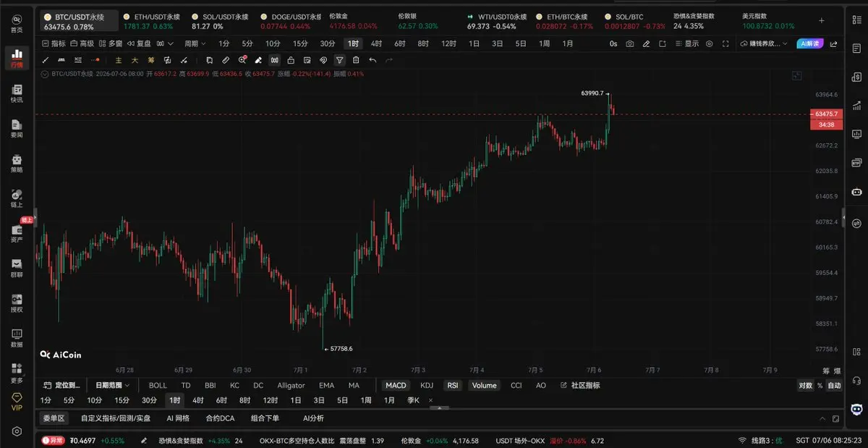This screenshot has height=448, width=868.
Task: Click the 指标 indicators button
Action: point(54,43)
